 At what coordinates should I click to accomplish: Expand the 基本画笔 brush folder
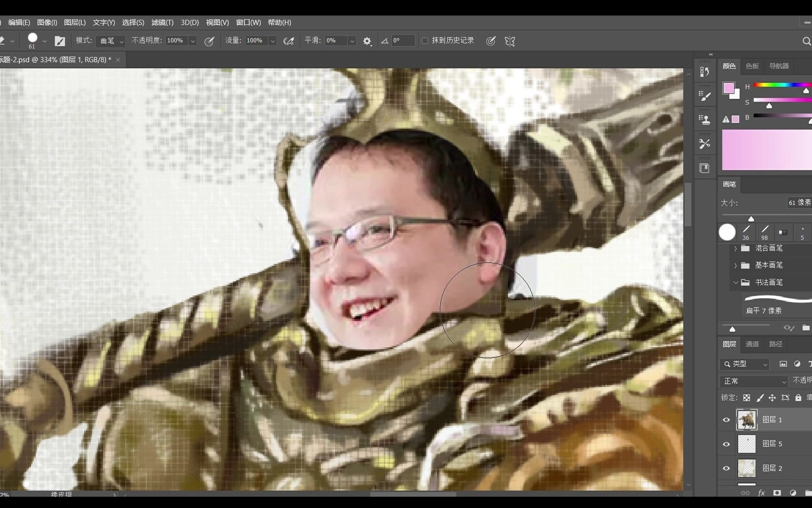coord(735,265)
